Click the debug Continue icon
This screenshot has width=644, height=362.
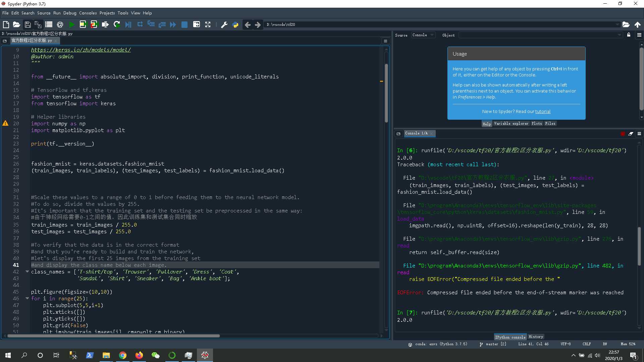click(173, 24)
